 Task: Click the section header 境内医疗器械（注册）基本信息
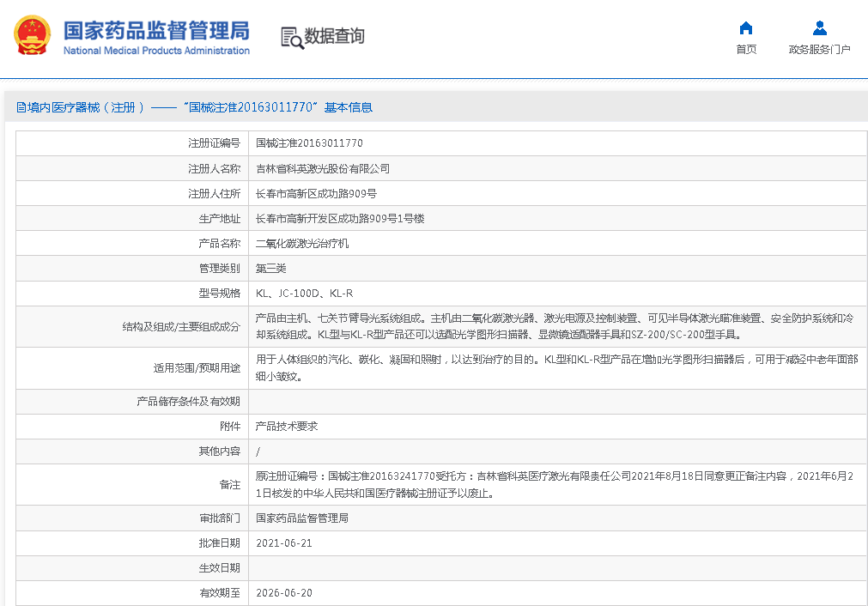[x=194, y=107]
